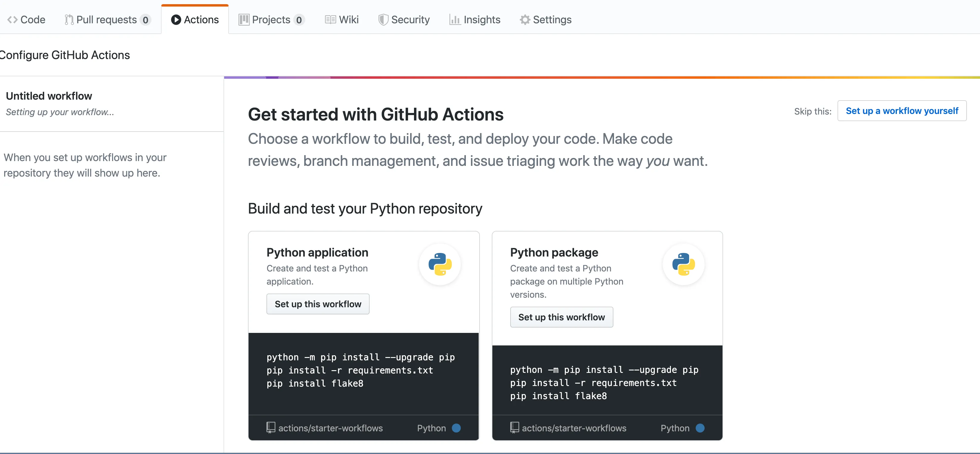This screenshot has height=454, width=980.
Task: Click Python label in application card footer
Action: (x=431, y=428)
